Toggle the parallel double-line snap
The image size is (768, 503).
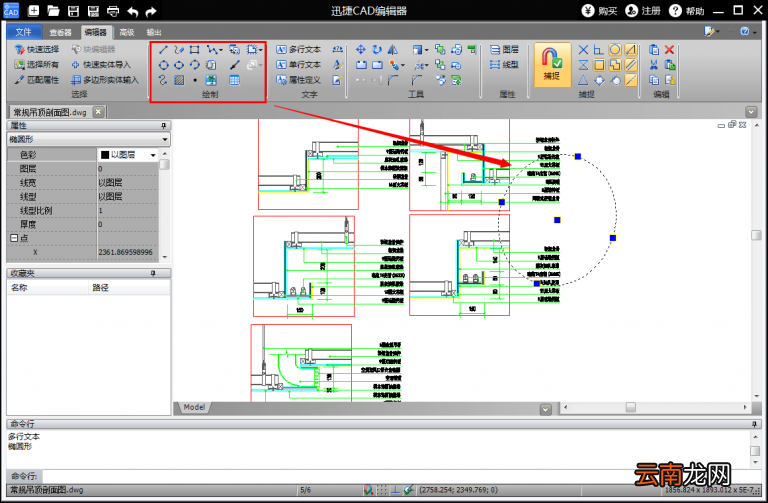(631, 65)
